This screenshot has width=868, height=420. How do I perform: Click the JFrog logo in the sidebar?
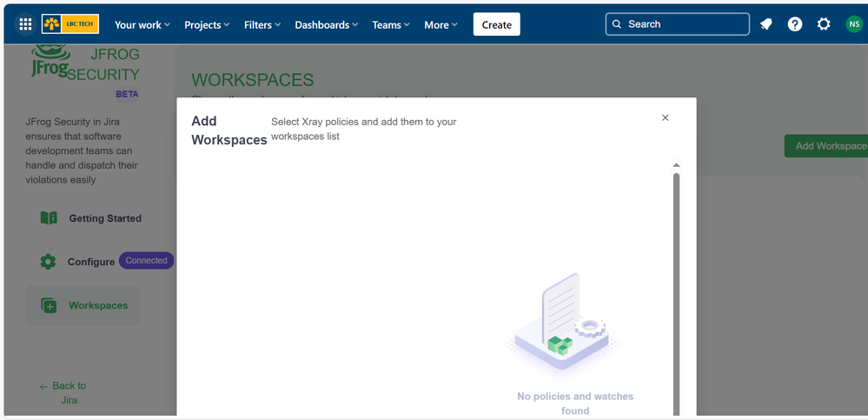[50, 62]
